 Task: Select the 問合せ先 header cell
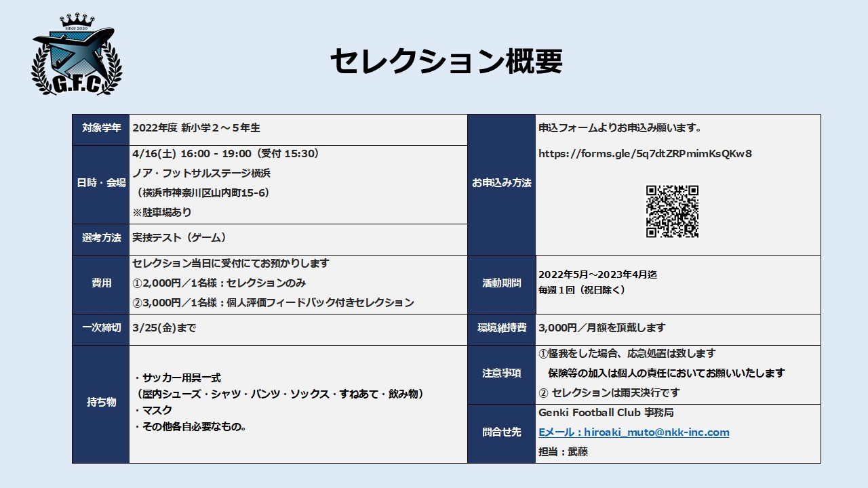point(501,432)
